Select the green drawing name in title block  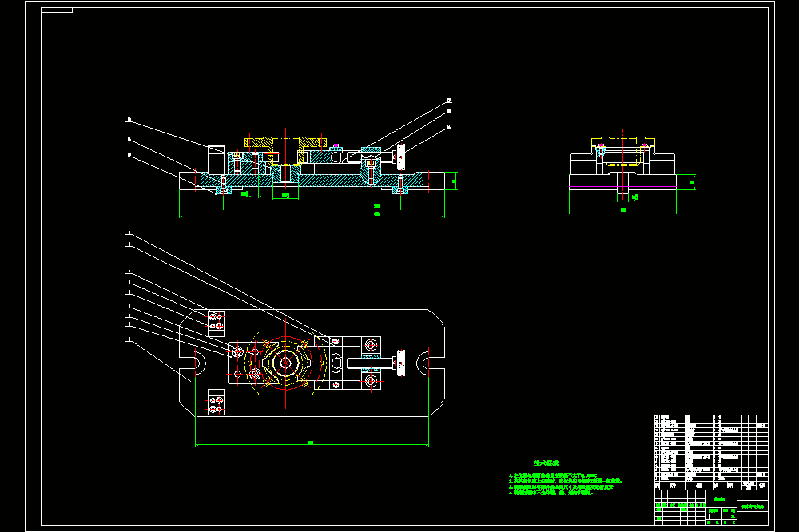coord(753,506)
